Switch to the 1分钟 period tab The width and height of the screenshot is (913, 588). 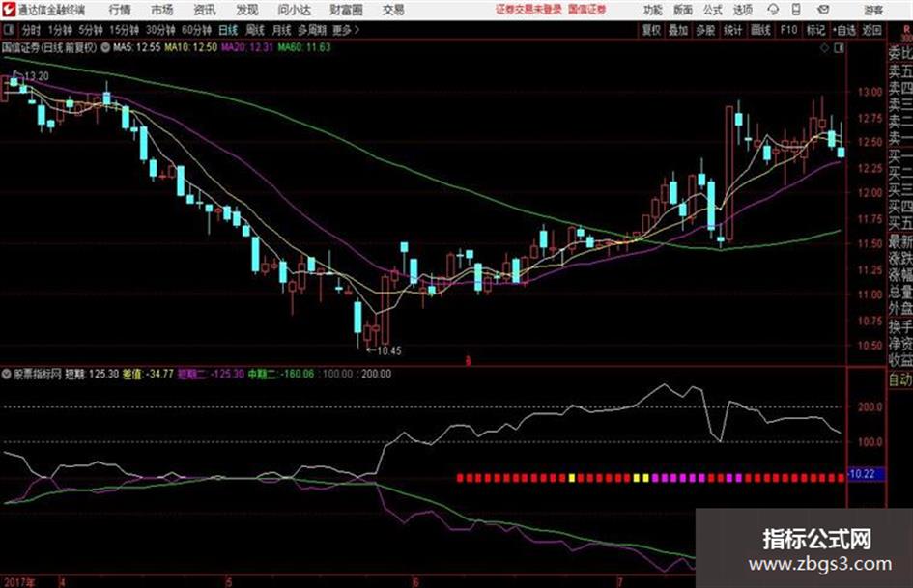59,30
